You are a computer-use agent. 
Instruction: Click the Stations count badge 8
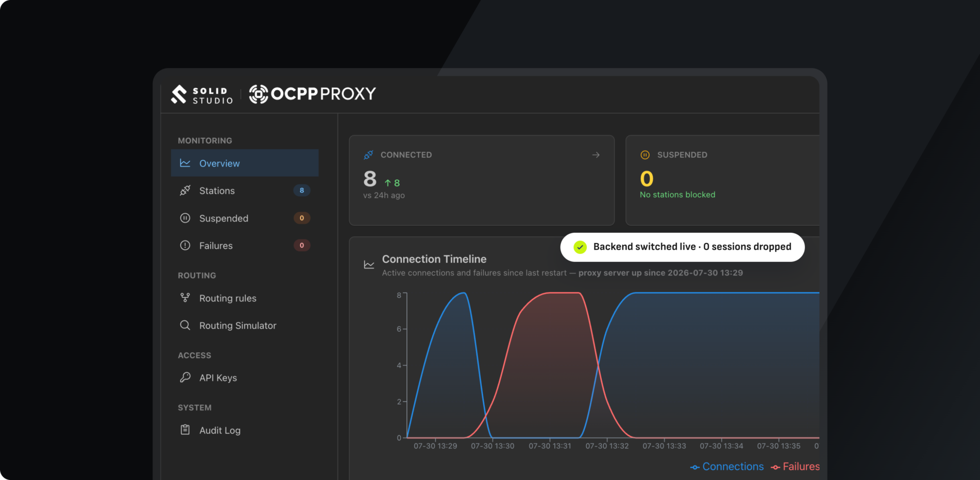(x=302, y=190)
